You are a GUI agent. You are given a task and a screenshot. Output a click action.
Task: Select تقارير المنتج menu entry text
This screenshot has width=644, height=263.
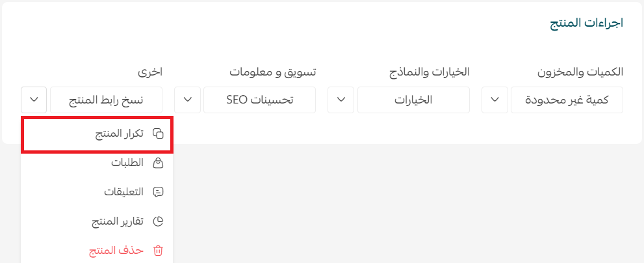coord(118,221)
